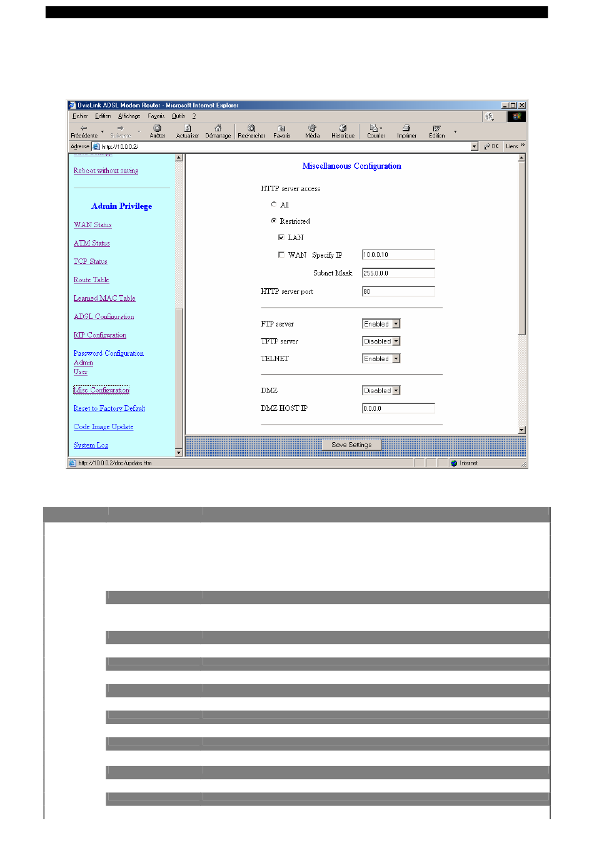Select the Restricted radio button
The height and width of the screenshot is (868, 594).
(274, 221)
